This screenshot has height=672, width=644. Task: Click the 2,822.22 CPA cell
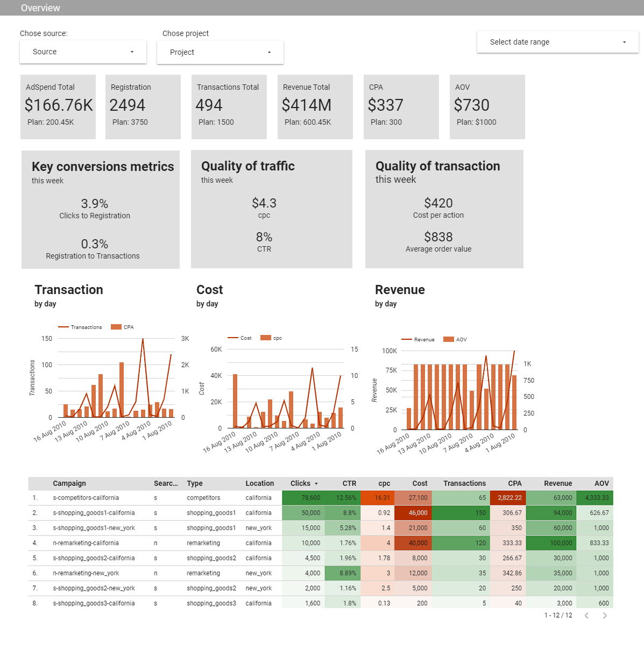coord(508,498)
